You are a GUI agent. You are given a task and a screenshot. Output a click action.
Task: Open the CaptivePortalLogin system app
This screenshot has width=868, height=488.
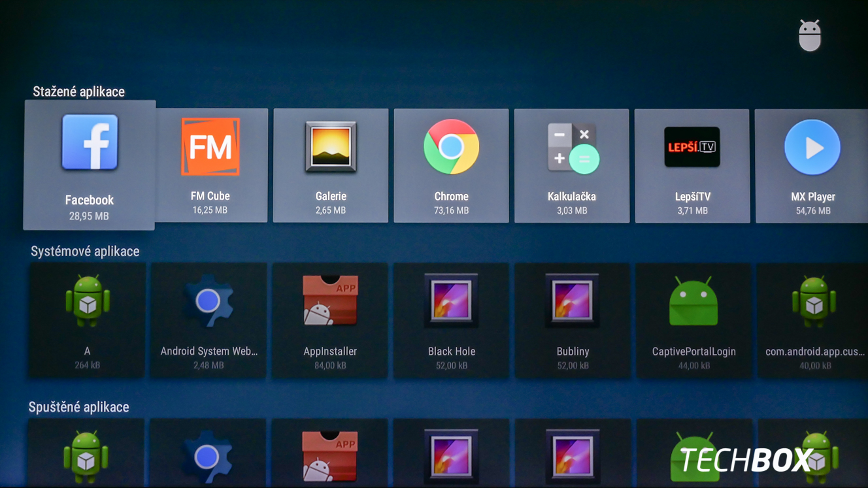click(x=693, y=321)
